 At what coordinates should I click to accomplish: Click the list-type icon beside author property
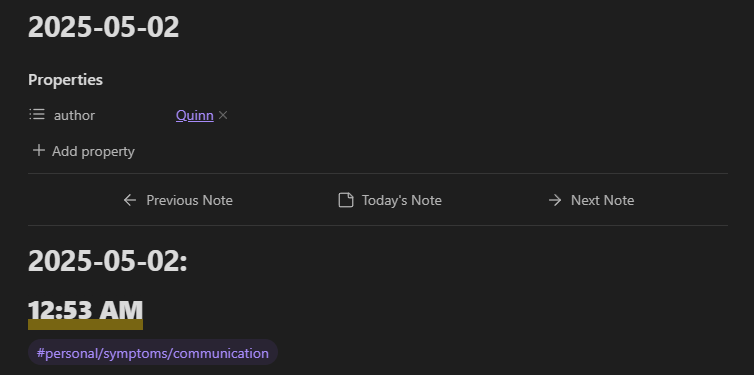(37, 114)
